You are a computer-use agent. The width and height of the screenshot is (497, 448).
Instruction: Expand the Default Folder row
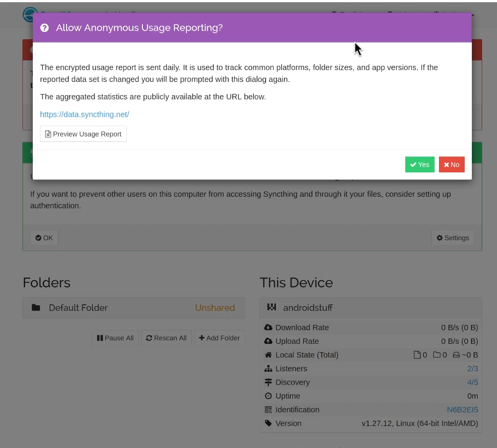coord(134,308)
